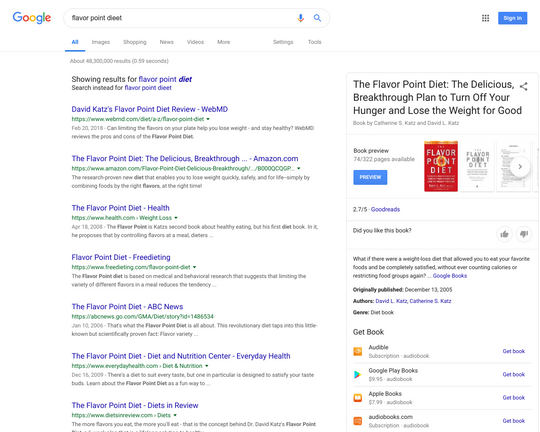The height and width of the screenshot is (432, 540).
Task: Click the Google Play Books icon
Action: 358,374
